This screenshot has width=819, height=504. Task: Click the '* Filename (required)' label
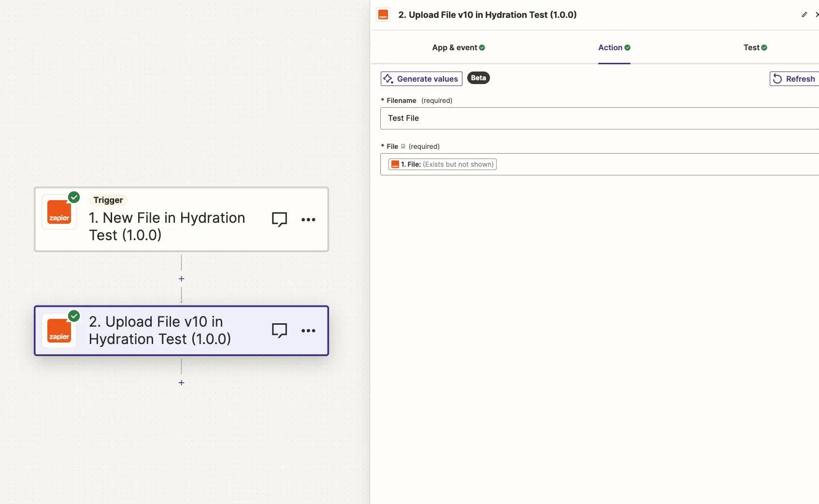[417, 101]
